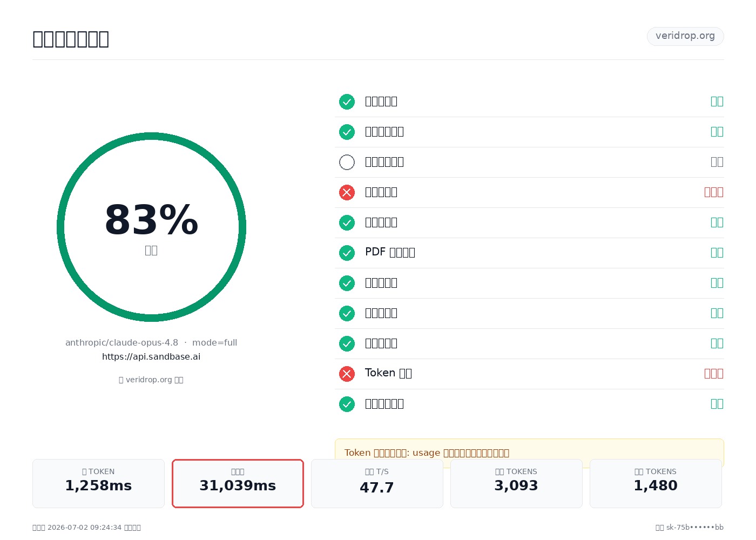Click the red status label on the Token row
Image resolution: width=756 pixels, height=540 pixels.
[714, 374]
